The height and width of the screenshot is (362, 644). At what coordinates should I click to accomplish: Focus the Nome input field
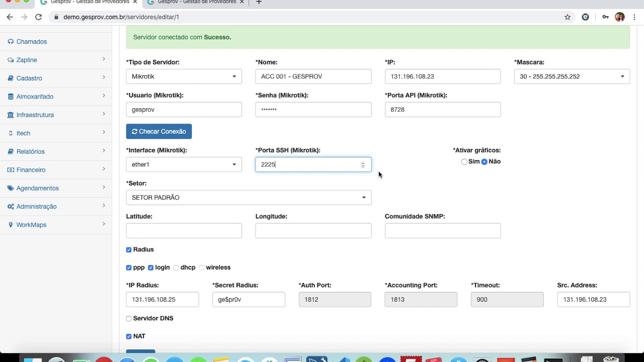pyautogui.click(x=313, y=76)
